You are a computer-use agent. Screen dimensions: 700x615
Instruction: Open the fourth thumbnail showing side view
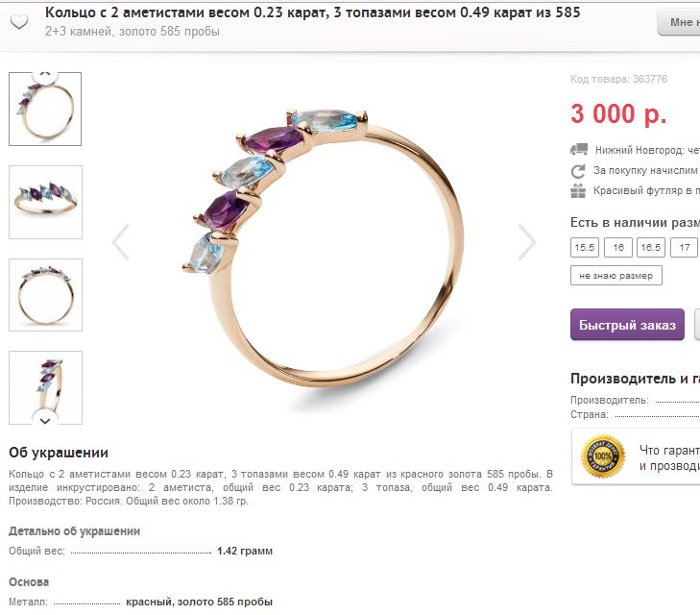tap(45, 387)
